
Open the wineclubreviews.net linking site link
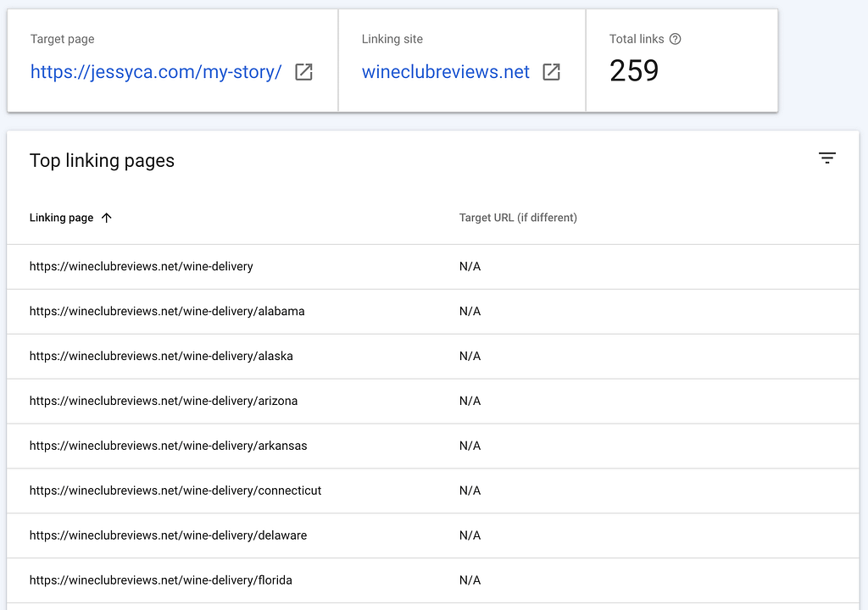(x=446, y=72)
